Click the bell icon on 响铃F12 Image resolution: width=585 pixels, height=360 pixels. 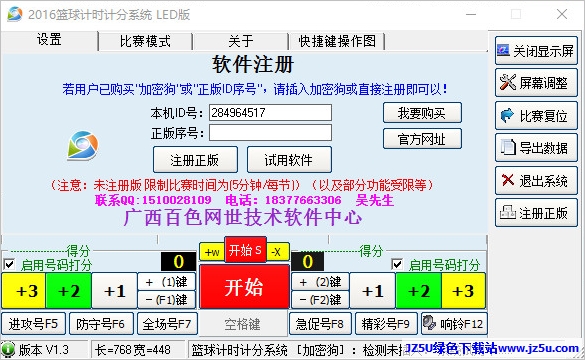(x=429, y=323)
